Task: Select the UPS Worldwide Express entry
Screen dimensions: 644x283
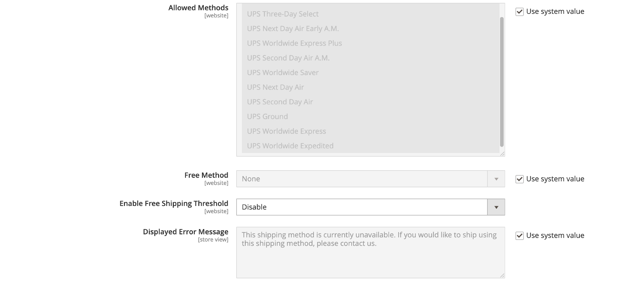Action: pos(371,131)
